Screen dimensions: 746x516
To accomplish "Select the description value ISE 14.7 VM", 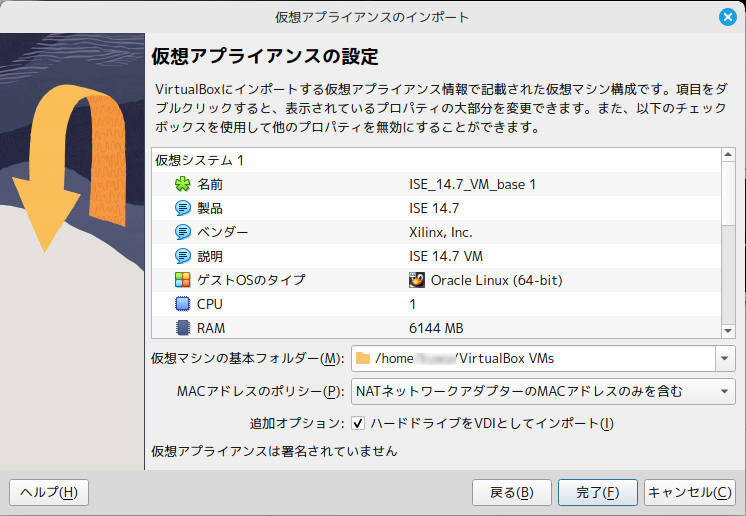I will (x=446, y=256).
